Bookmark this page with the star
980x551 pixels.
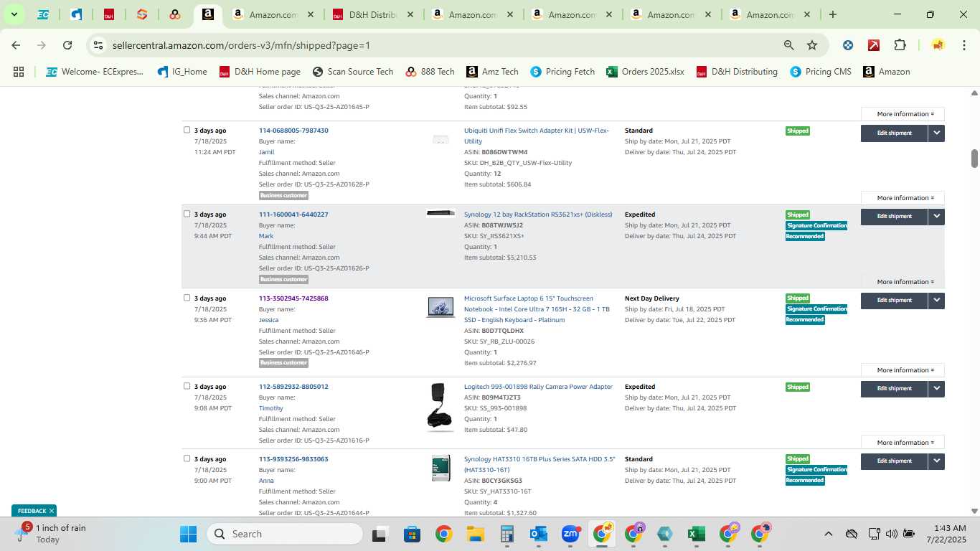(x=812, y=45)
